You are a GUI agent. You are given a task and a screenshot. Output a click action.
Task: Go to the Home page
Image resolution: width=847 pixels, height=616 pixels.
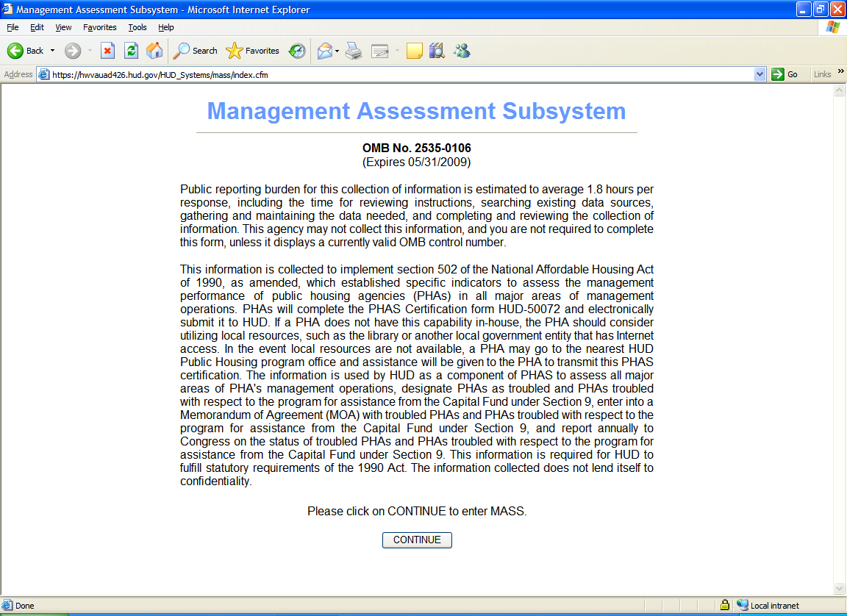click(x=154, y=51)
